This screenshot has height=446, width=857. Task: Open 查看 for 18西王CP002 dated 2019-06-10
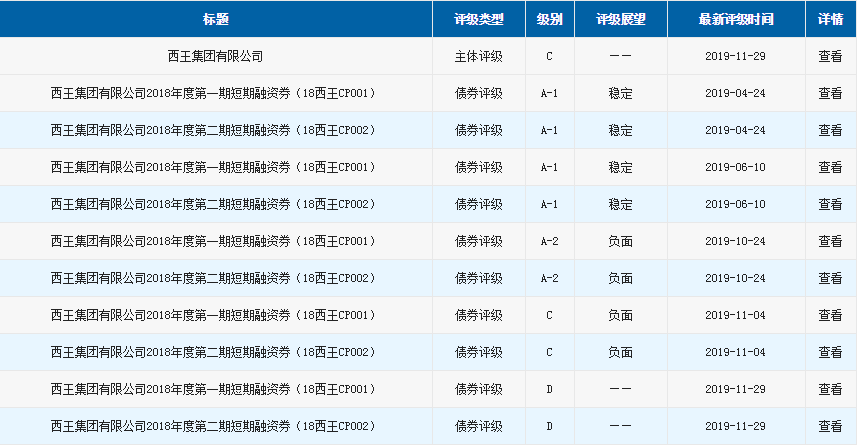pos(830,204)
